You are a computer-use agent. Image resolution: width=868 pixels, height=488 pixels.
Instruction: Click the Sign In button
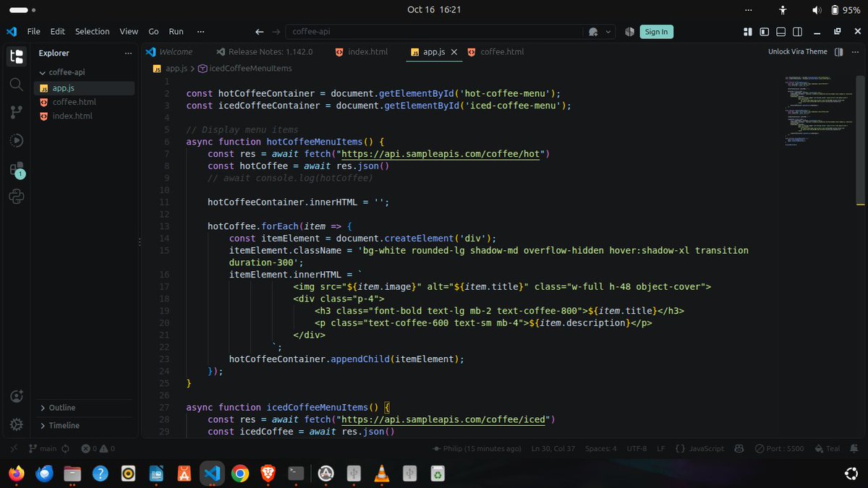tap(656, 32)
